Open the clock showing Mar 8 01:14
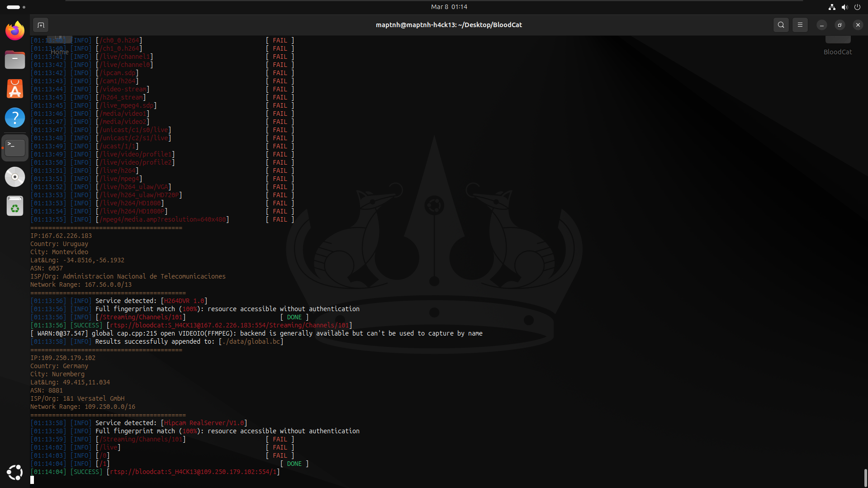The width and height of the screenshot is (868, 488). pos(449,7)
